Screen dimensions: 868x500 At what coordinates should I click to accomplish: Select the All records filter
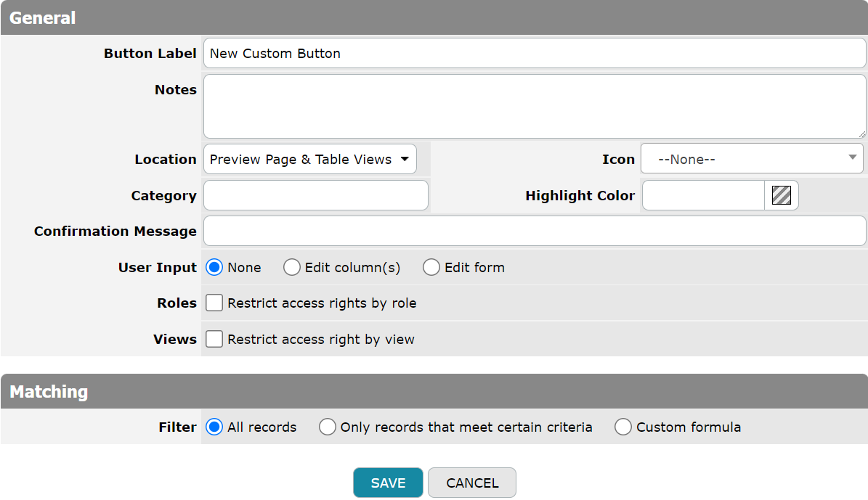point(214,427)
